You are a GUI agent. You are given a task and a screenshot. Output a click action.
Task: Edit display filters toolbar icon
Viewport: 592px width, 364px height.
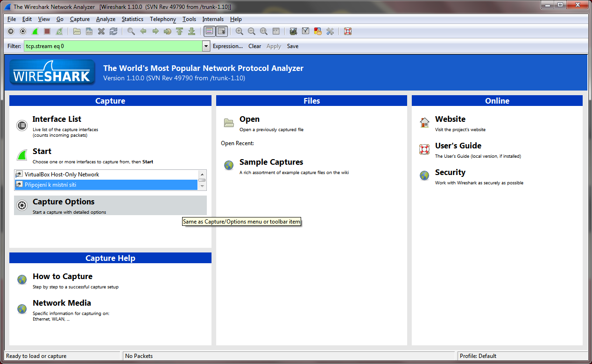coord(306,31)
